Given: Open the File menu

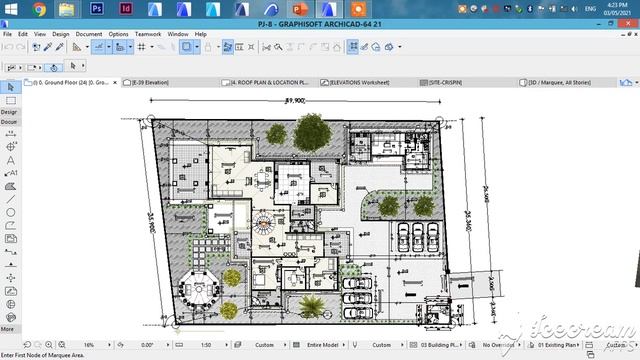Looking at the screenshot, I should 8,34.
